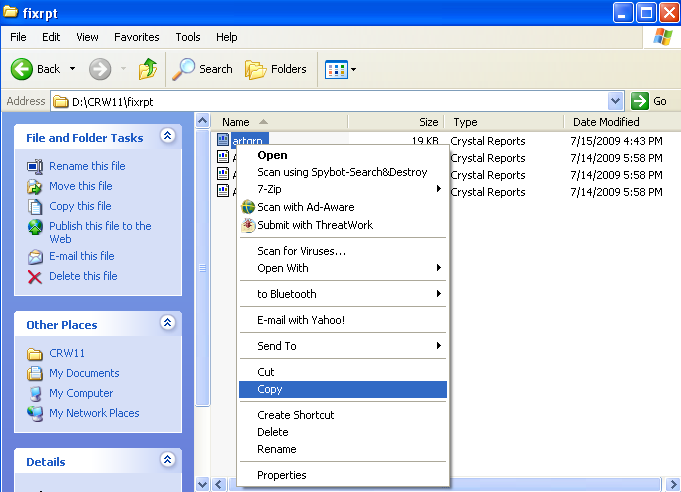The width and height of the screenshot is (681, 492).
Task: Sort by the Name column header
Action: coord(279,122)
